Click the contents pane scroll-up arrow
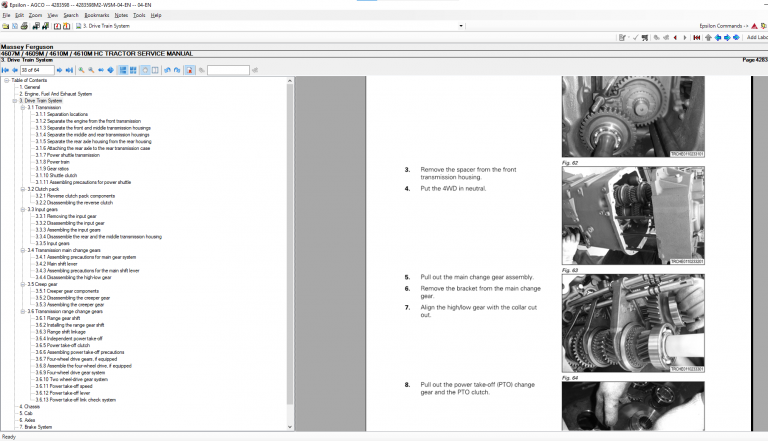The image size is (768, 441). (289, 81)
